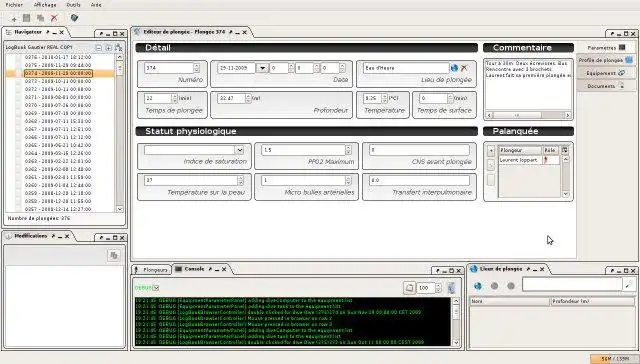Click the console output vertical scrollbar
Viewport: 640px width, 364px height.
[456, 322]
